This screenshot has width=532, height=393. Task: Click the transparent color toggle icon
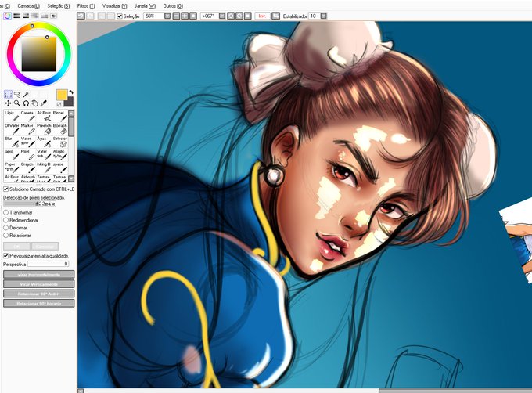59,104
